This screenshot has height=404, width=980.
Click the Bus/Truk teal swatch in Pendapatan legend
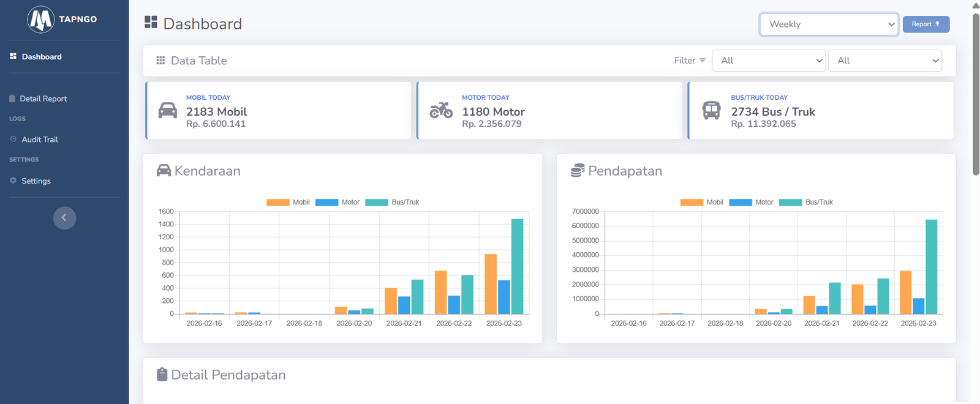790,203
